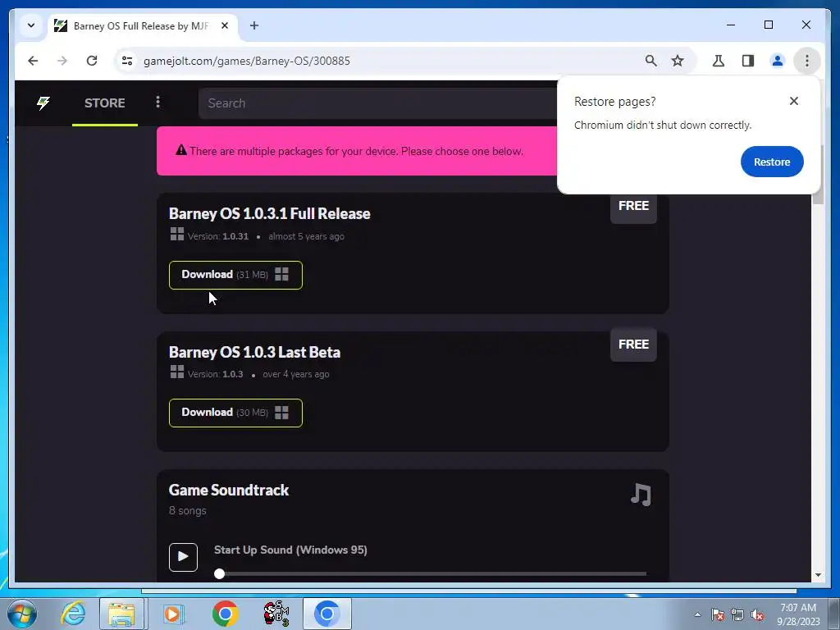
Task: Open the Windows Start menu
Action: click(x=22, y=614)
